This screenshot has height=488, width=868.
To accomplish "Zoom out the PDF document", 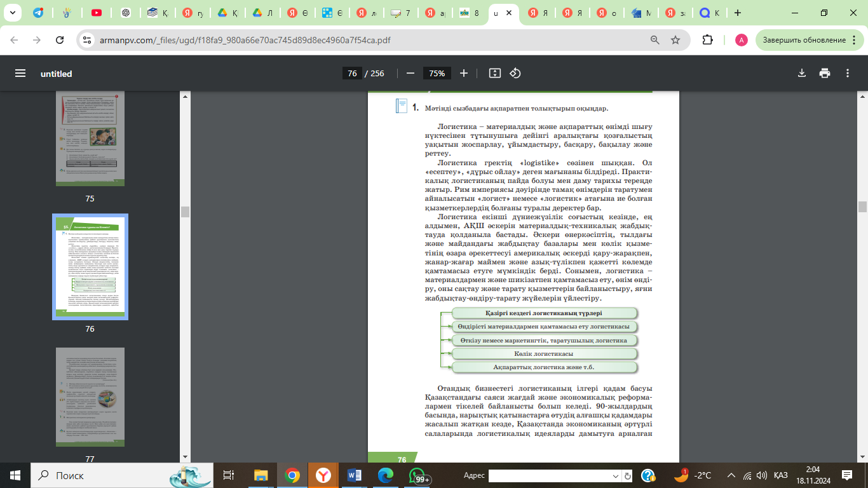I will click(x=410, y=73).
